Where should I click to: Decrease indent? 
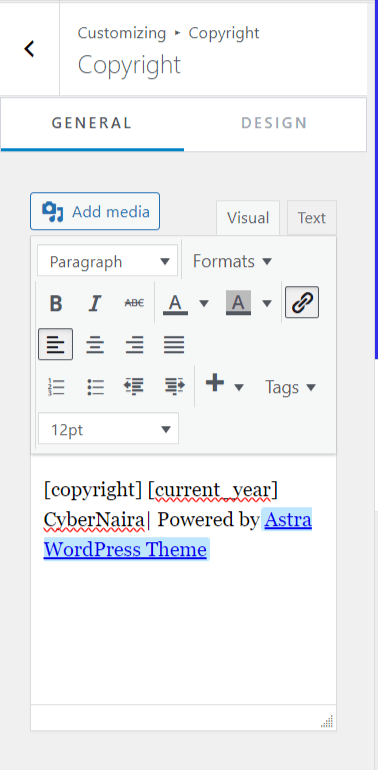tap(134, 387)
